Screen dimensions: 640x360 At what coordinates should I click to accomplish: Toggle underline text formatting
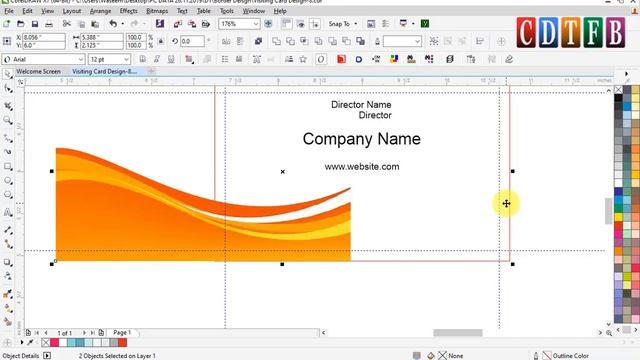click(171, 59)
